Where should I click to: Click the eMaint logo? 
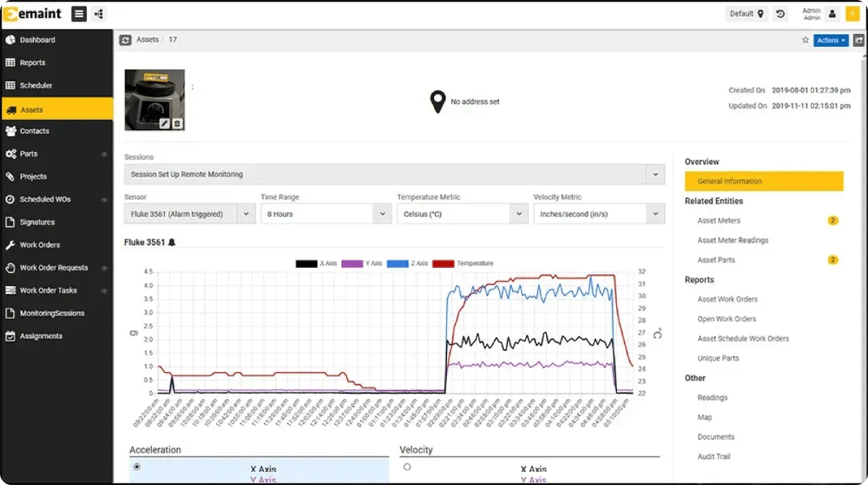(x=32, y=14)
